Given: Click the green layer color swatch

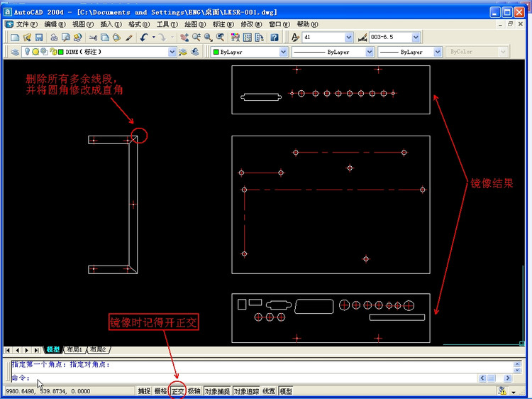Looking at the screenshot, I should 61,52.
